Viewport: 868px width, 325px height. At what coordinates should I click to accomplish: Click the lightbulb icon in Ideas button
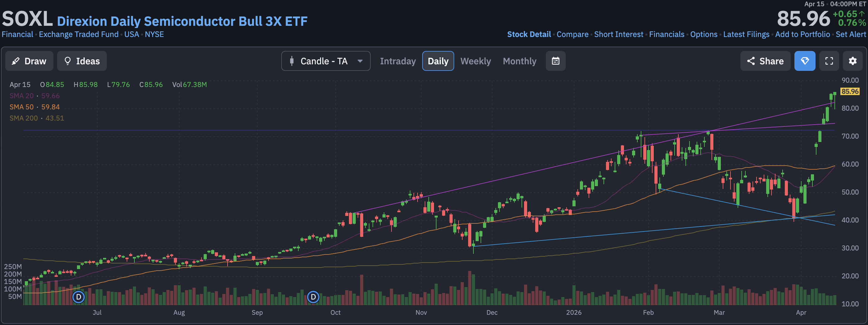(67, 61)
